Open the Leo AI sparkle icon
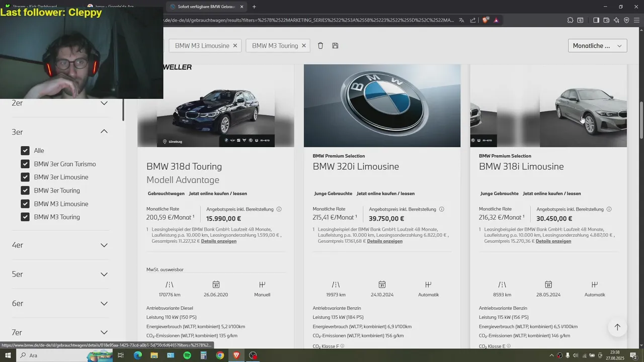The width and height of the screenshot is (644, 362). pyautogui.click(x=616, y=20)
